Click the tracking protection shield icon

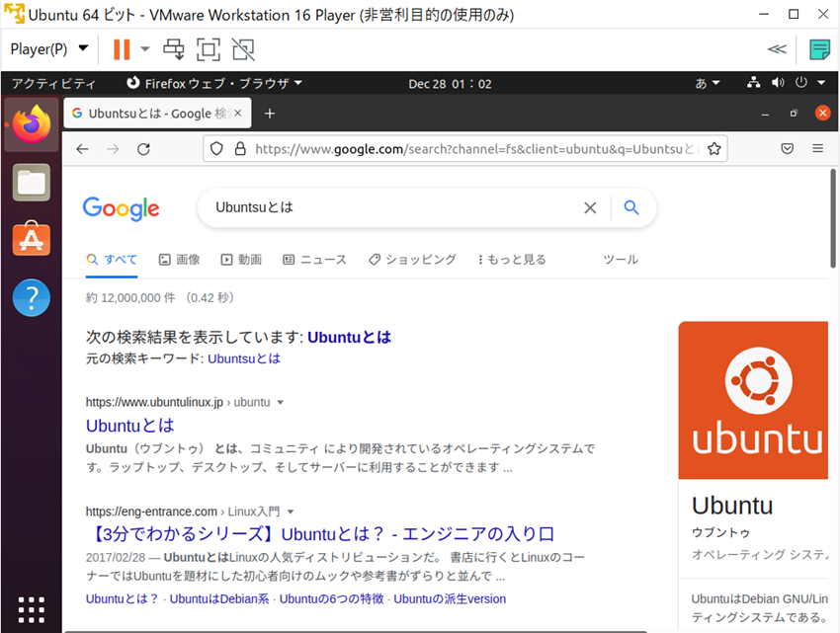[x=216, y=149]
